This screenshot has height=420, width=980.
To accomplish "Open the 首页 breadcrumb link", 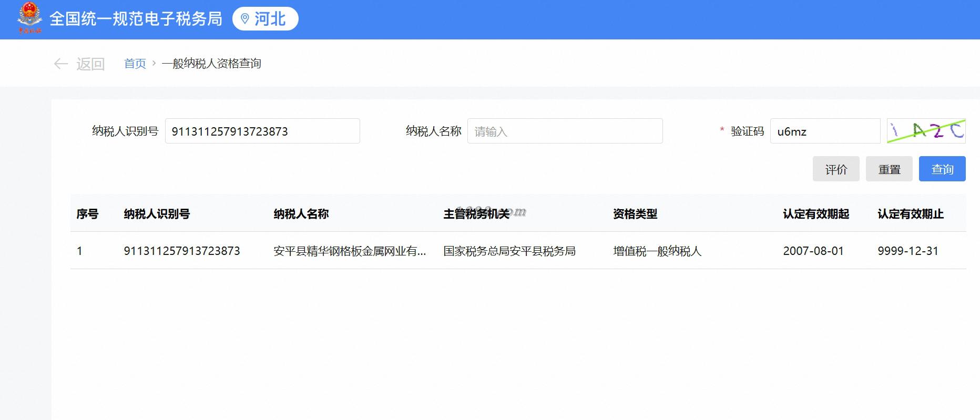I will (x=135, y=64).
